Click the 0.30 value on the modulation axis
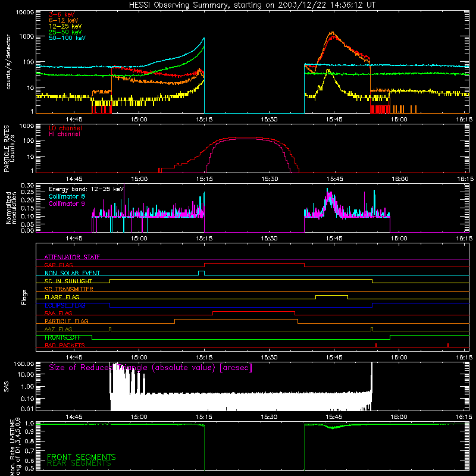476x476 pixels. pos(27,185)
